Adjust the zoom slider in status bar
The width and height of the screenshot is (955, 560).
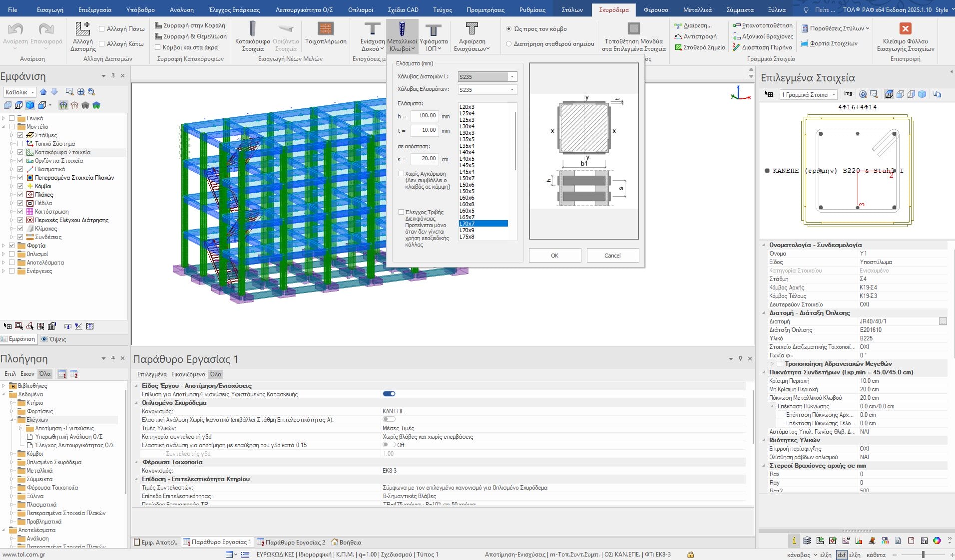click(923, 555)
